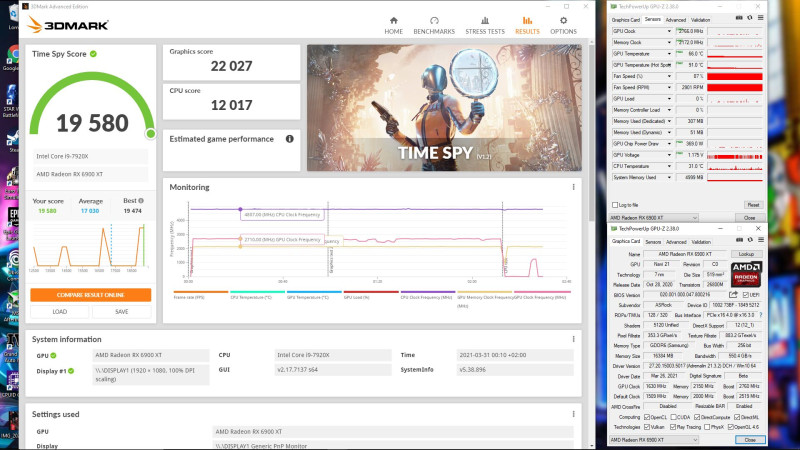Open the System information three-dot menu
Image resolution: width=800 pixels, height=450 pixels.
tap(573, 339)
